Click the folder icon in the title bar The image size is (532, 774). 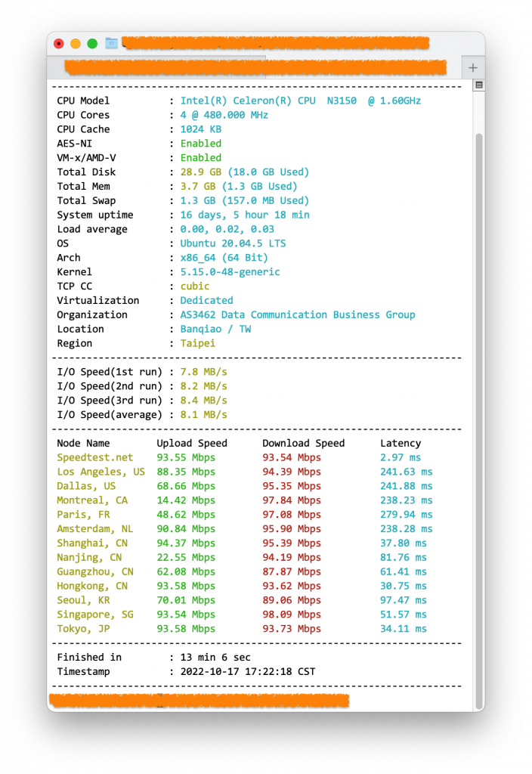coord(111,43)
